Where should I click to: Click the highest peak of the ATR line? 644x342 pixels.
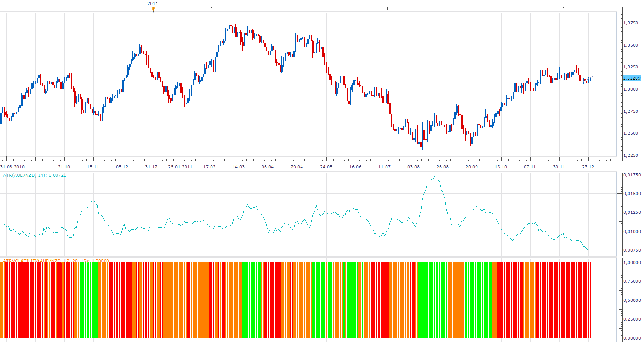pos(435,177)
